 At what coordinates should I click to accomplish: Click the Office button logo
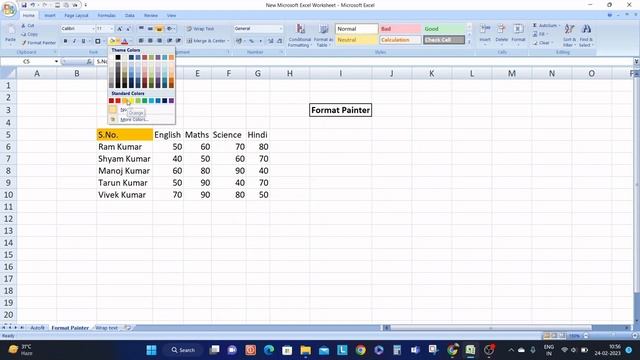tap(9, 9)
